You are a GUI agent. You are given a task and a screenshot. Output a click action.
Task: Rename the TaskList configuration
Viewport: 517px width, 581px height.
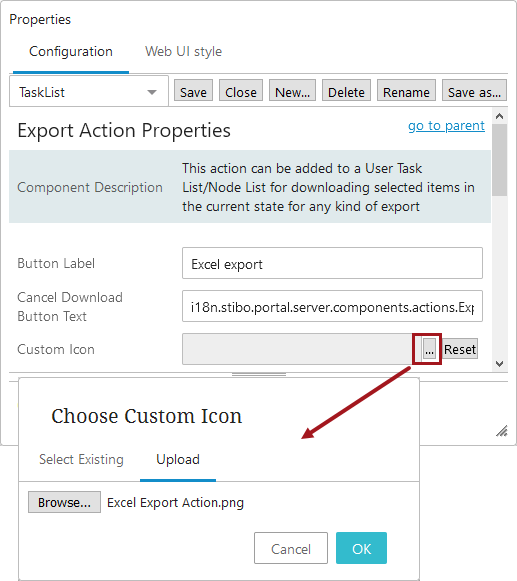[406, 92]
